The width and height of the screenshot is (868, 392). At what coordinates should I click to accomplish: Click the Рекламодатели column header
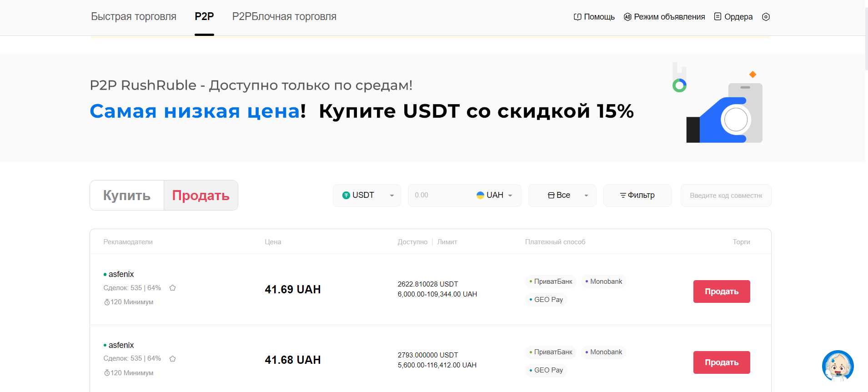(128, 242)
